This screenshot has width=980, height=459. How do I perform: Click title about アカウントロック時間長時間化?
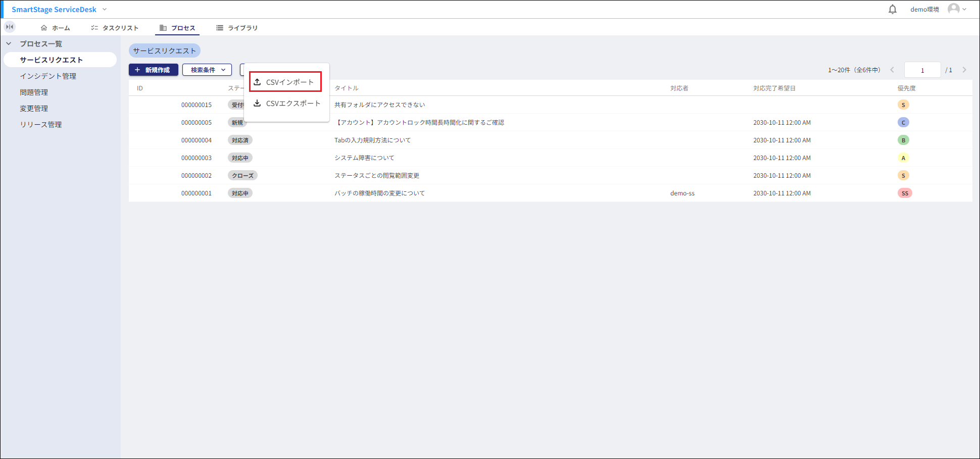[419, 122]
